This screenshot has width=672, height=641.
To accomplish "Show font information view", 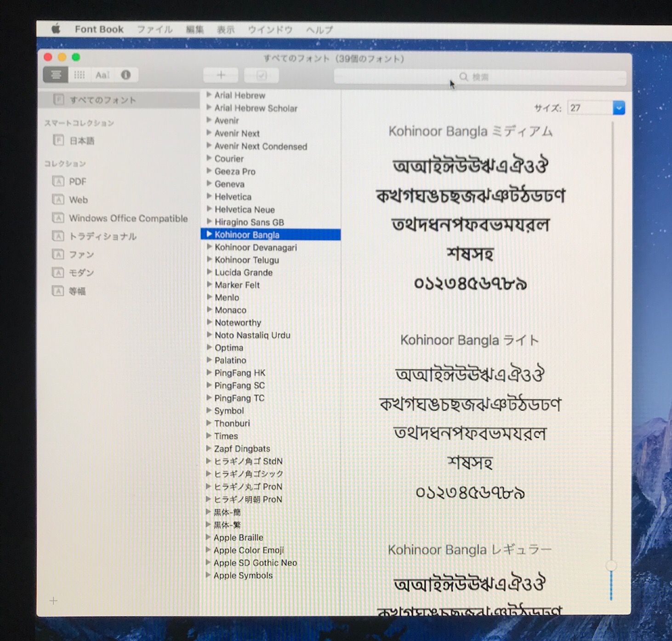I will pos(125,75).
